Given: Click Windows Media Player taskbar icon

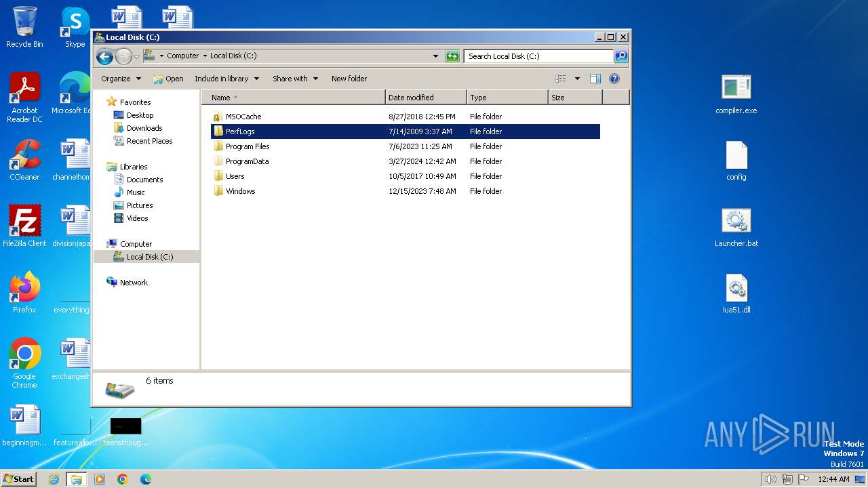Looking at the screenshot, I should (100, 479).
